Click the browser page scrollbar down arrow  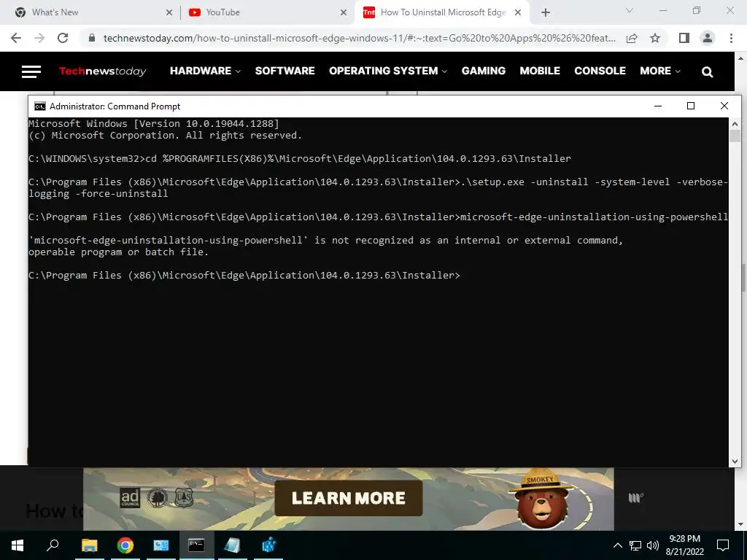[x=741, y=525]
